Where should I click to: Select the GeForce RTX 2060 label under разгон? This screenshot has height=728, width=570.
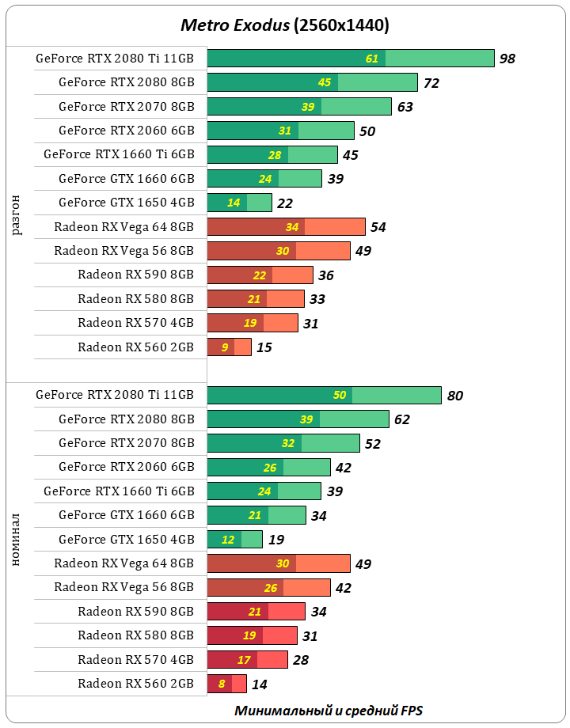pyautogui.click(x=127, y=131)
